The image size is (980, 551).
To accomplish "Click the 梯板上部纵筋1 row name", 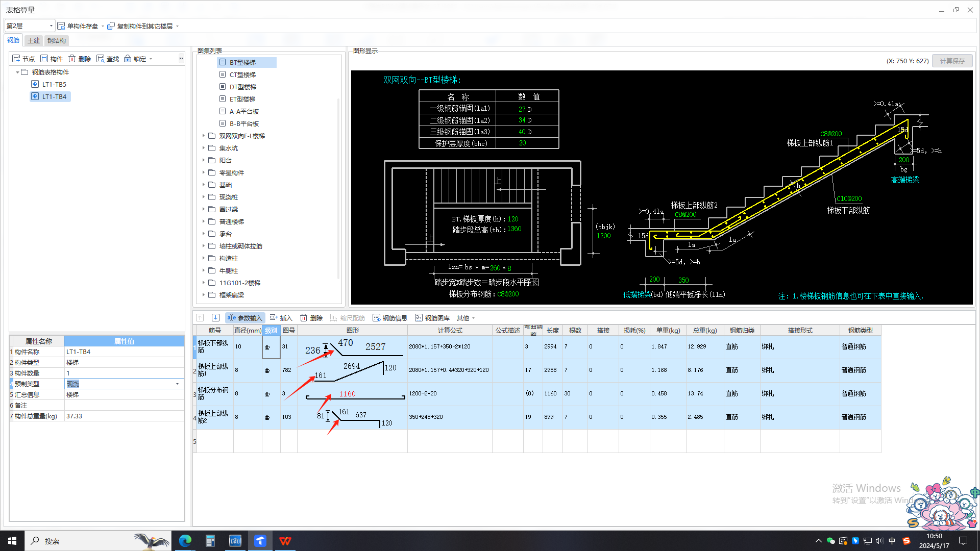I will pos(215,370).
